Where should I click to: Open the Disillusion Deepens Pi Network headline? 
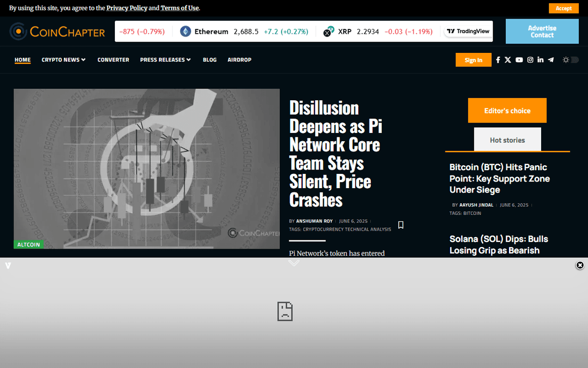(x=335, y=154)
